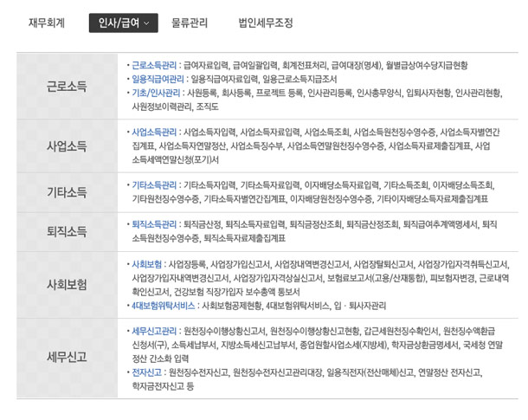528x420 pixels.
Task: Click the text 입퇴사자현황
Action: click(x=428, y=93)
